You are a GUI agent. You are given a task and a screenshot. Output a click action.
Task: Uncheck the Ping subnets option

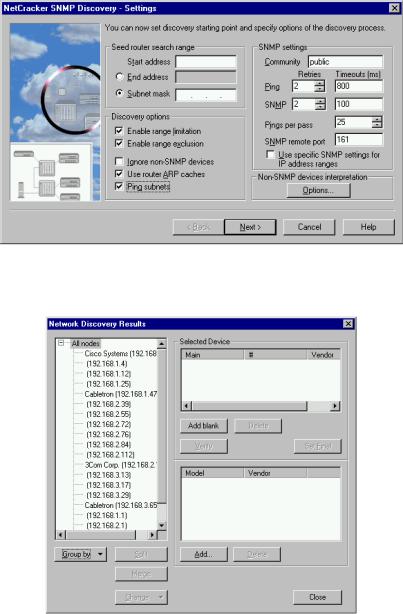click(119, 186)
